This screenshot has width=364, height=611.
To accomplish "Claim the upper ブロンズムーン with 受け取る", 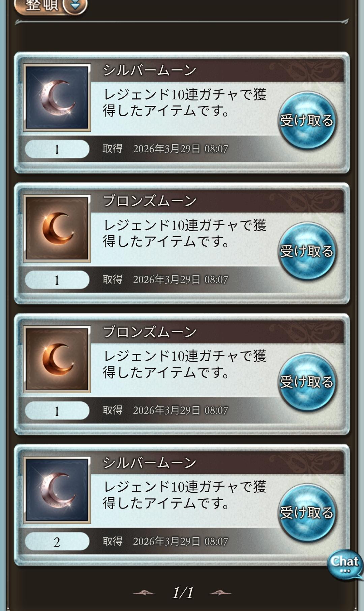I will coord(307,251).
